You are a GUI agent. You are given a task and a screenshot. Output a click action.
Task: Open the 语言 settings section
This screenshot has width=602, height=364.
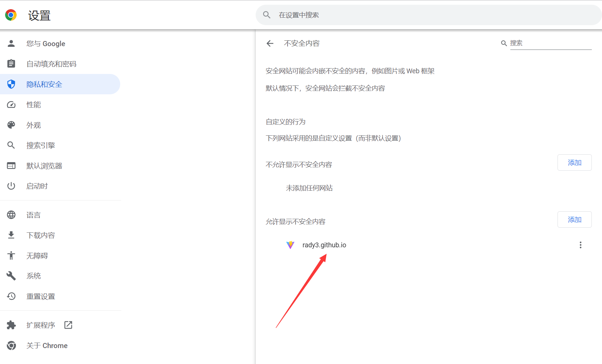click(x=60, y=215)
